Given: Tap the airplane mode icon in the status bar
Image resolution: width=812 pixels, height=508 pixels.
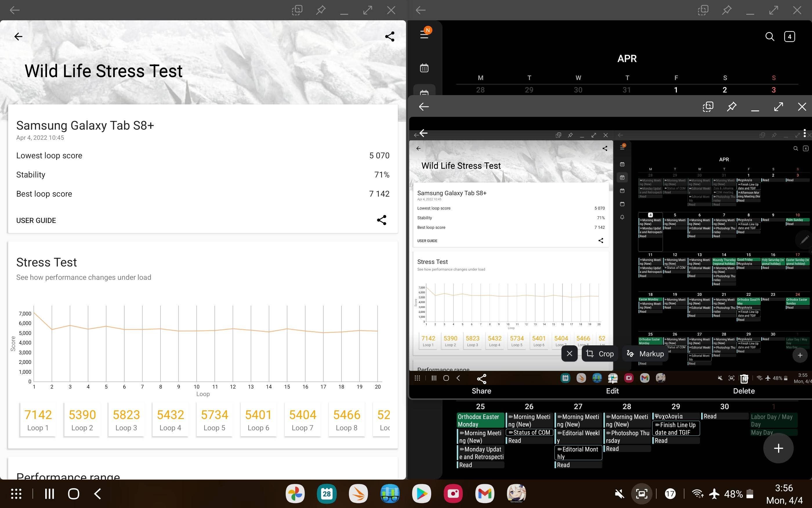Looking at the screenshot, I should coord(714,494).
